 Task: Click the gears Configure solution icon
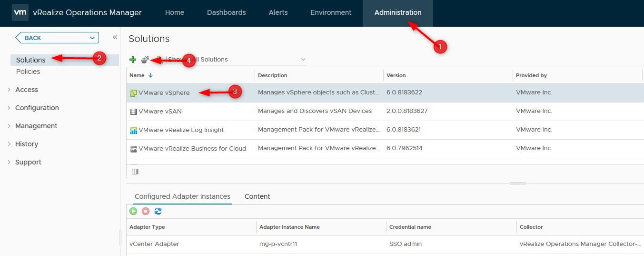(x=145, y=60)
